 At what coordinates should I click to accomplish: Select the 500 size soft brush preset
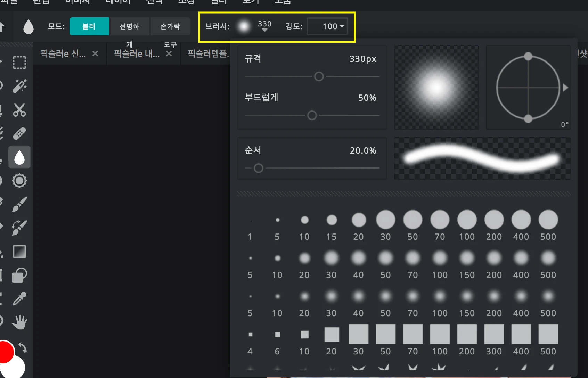[x=548, y=258]
